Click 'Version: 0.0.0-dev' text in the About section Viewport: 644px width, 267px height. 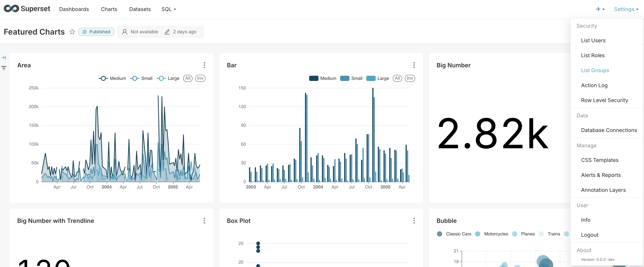(598, 260)
